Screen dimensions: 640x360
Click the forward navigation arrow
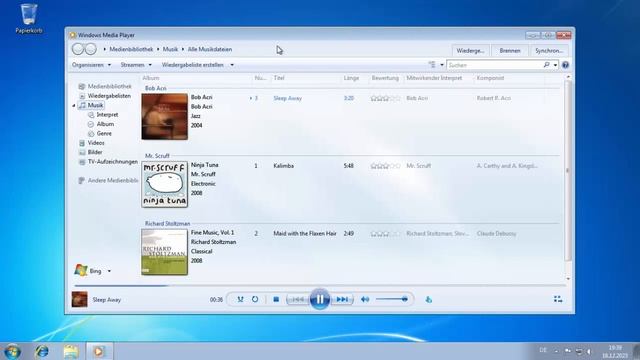pos(91,49)
